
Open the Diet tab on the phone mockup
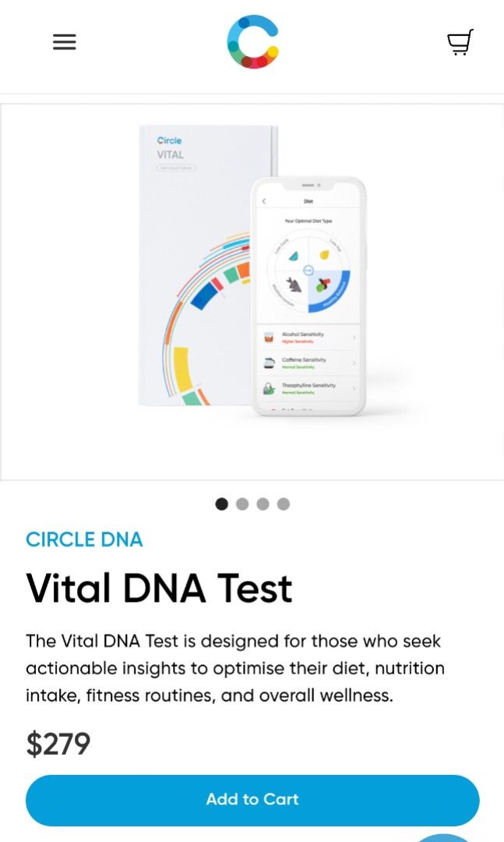tap(306, 200)
